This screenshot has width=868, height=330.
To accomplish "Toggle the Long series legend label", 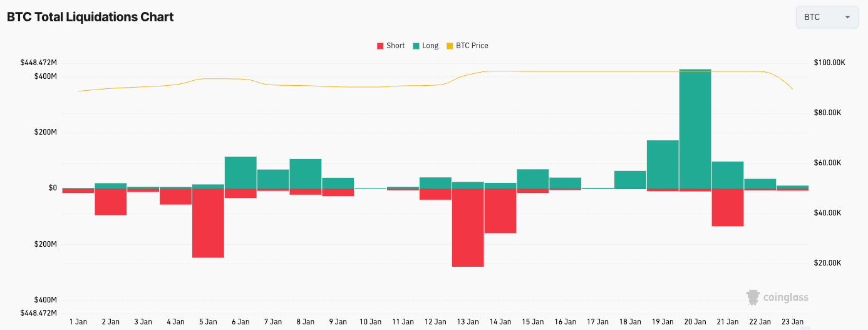I will click(x=430, y=46).
